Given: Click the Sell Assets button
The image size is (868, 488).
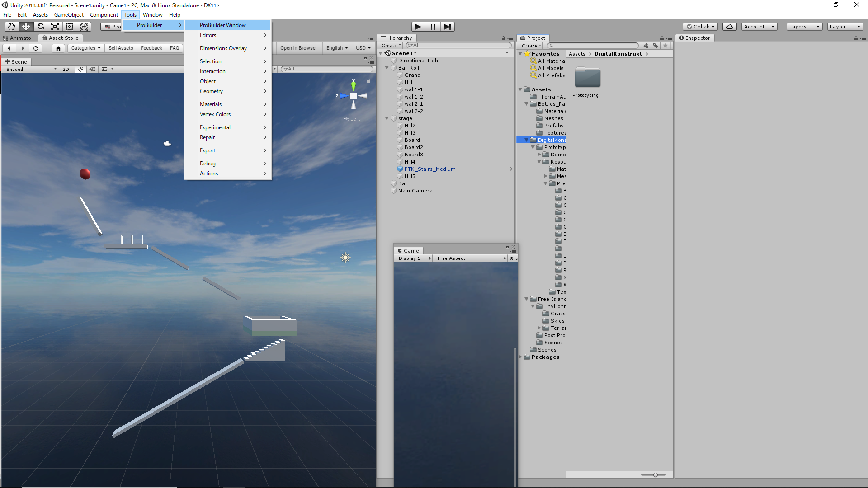Looking at the screenshot, I should (x=121, y=48).
